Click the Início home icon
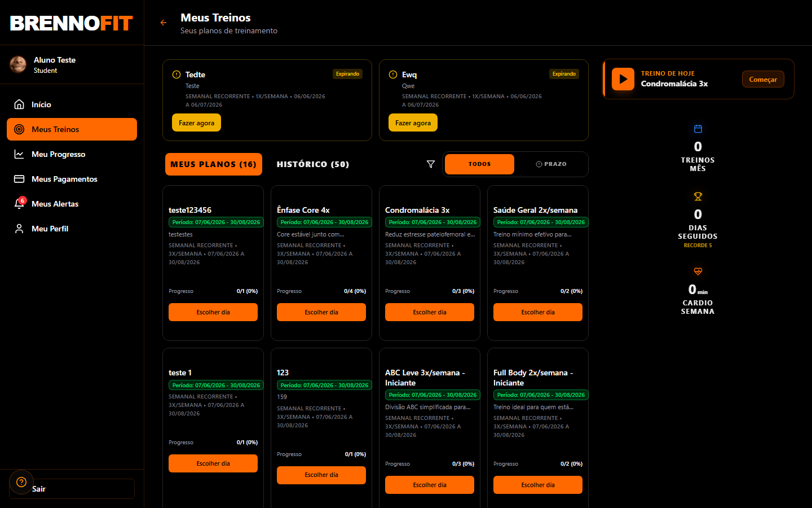812x508 pixels. click(x=19, y=104)
